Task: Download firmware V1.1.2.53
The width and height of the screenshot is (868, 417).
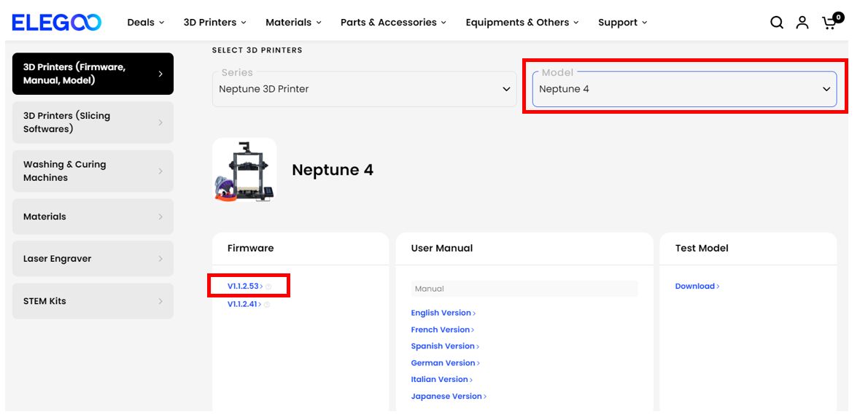Action: (244, 287)
